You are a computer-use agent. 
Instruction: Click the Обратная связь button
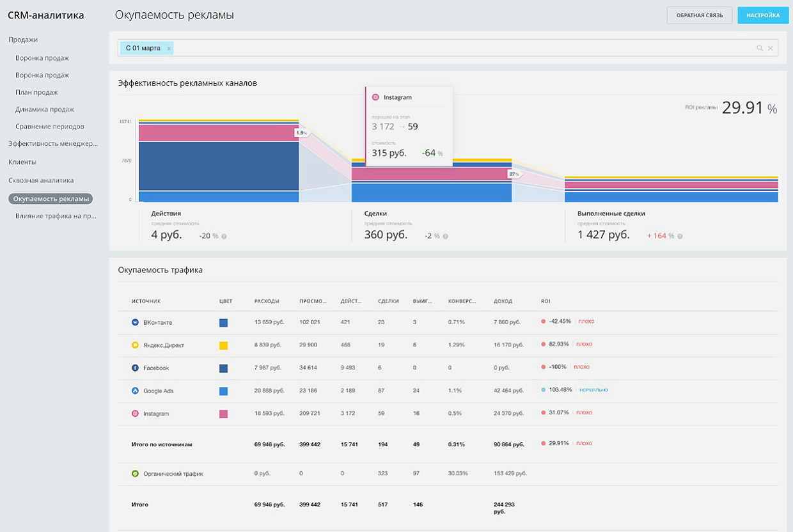pyautogui.click(x=700, y=15)
